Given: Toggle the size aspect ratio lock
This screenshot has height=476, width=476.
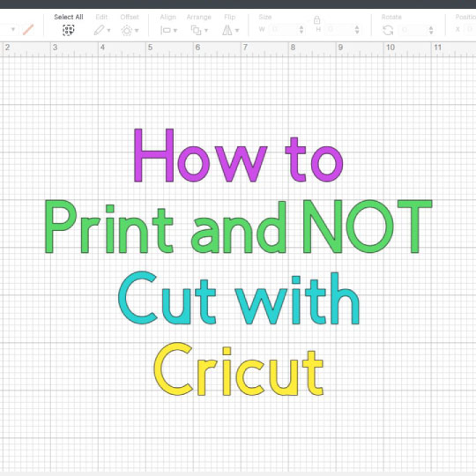Looking at the screenshot, I should pos(316,20).
